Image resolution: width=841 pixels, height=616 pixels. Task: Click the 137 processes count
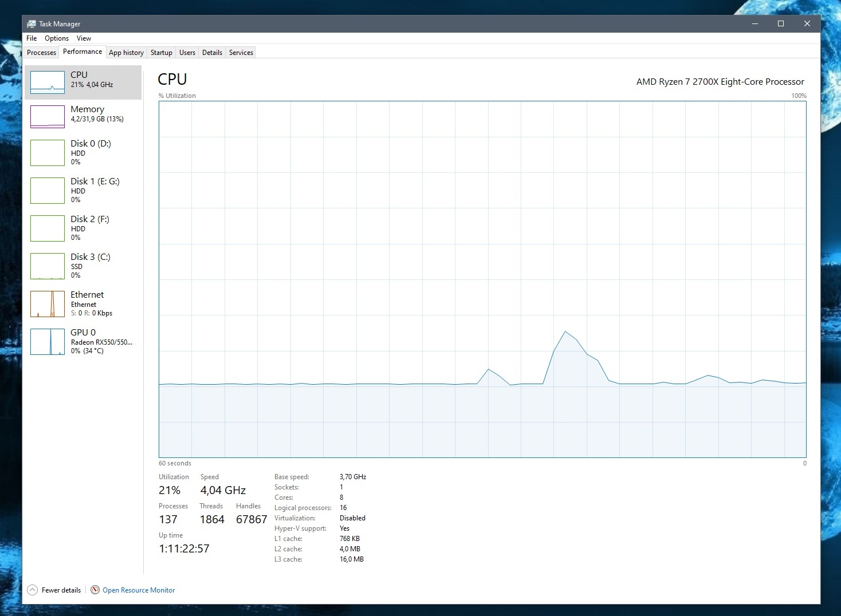tap(168, 520)
